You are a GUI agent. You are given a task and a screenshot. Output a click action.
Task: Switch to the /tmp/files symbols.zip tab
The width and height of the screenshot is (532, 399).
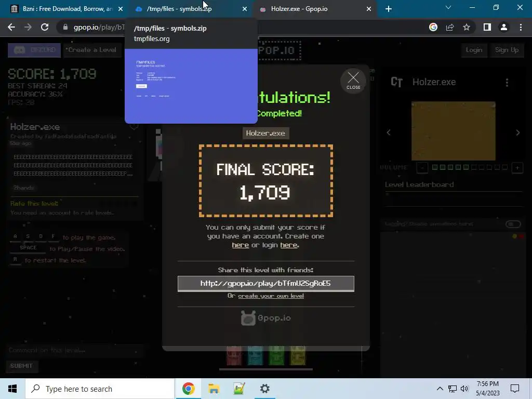(x=190, y=9)
